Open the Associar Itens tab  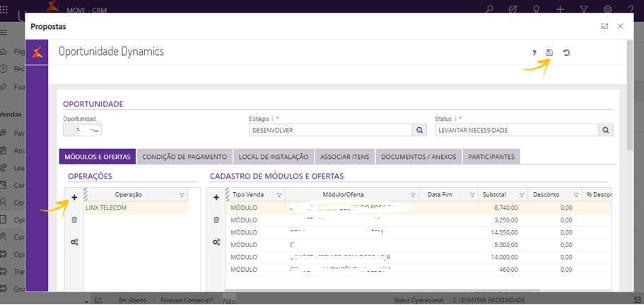pos(344,157)
